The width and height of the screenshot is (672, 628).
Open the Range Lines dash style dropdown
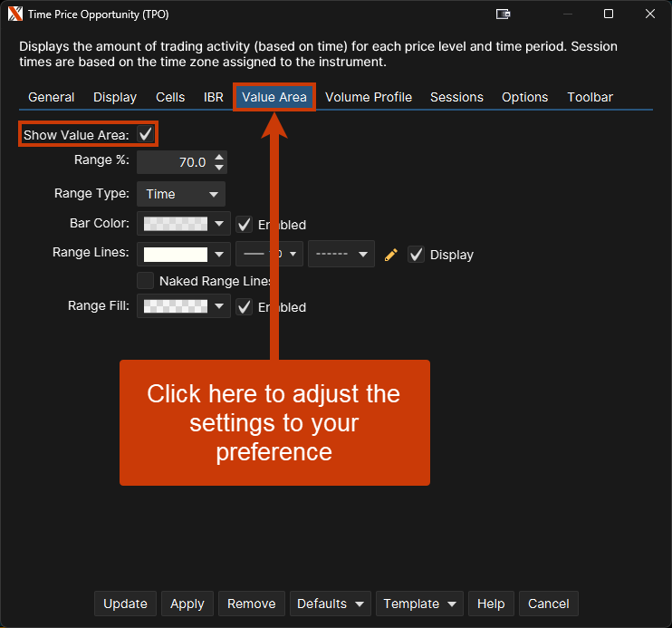point(341,255)
